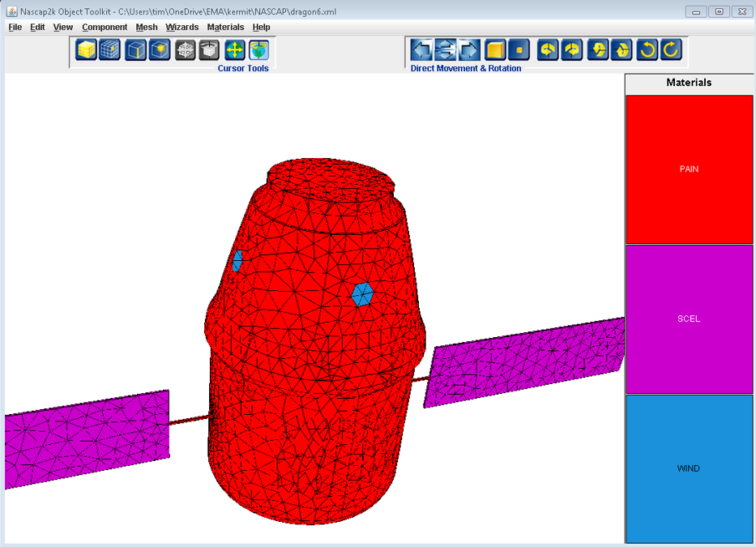Click the front blue hexagonal window on the capsule

pyautogui.click(x=362, y=294)
